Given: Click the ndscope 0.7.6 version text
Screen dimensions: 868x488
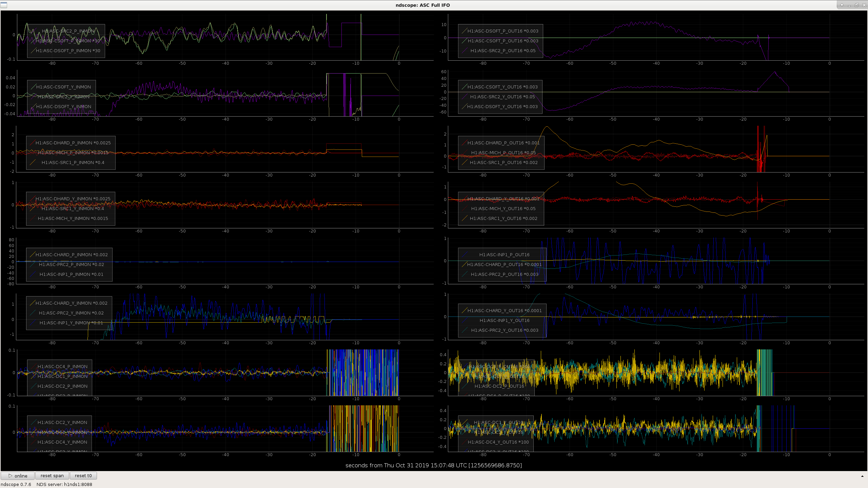Looking at the screenshot, I should (16, 485).
